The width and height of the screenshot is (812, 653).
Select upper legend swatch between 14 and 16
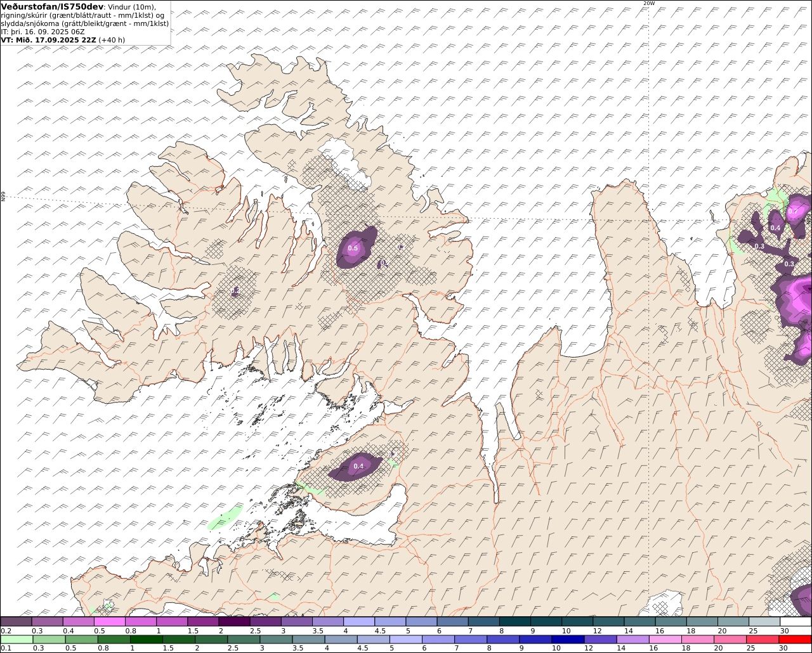click(640, 622)
